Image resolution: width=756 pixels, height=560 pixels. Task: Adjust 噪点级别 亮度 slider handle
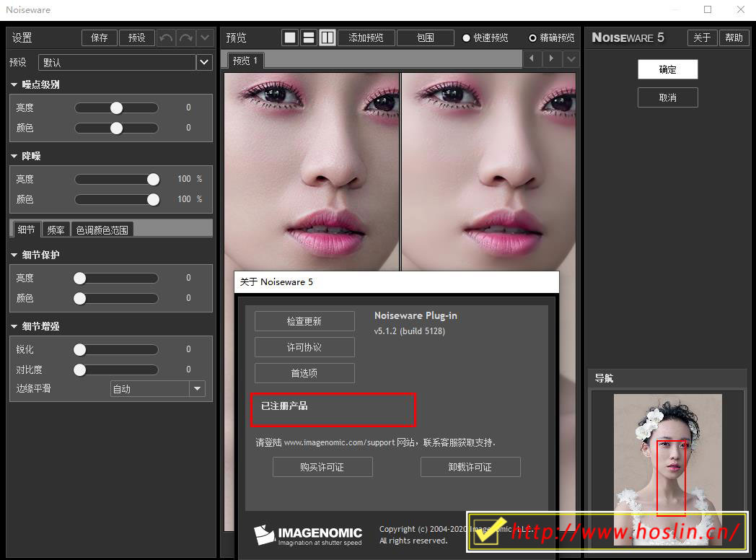pyautogui.click(x=116, y=108)
